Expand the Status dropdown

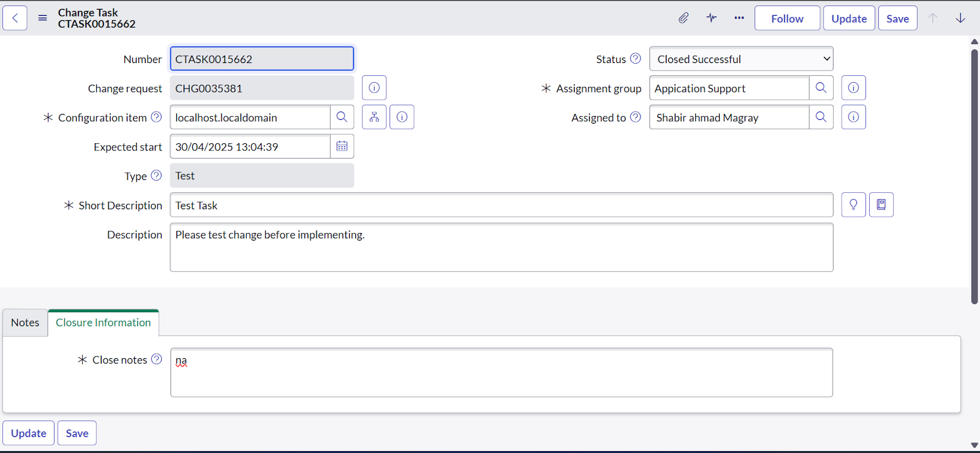[741, 59]
